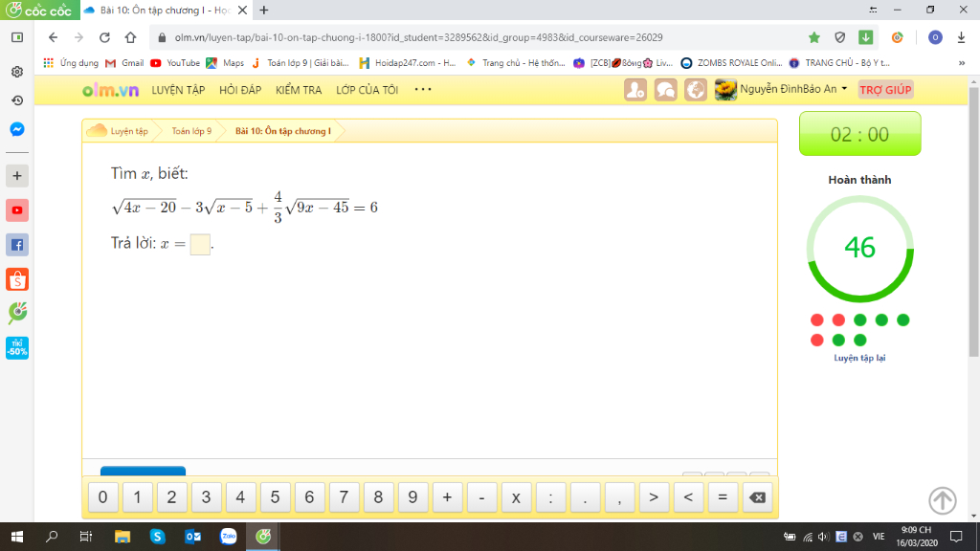Click keypad digit 6

point(309,497)
